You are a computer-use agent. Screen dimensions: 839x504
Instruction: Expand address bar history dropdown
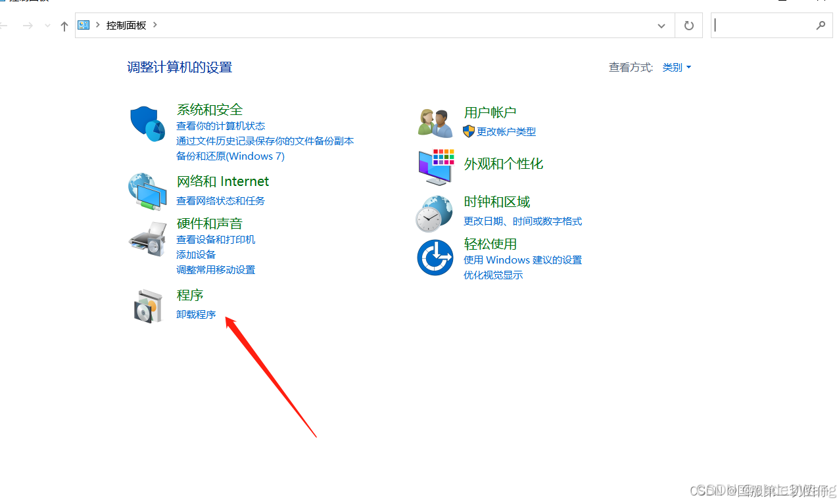661,26
